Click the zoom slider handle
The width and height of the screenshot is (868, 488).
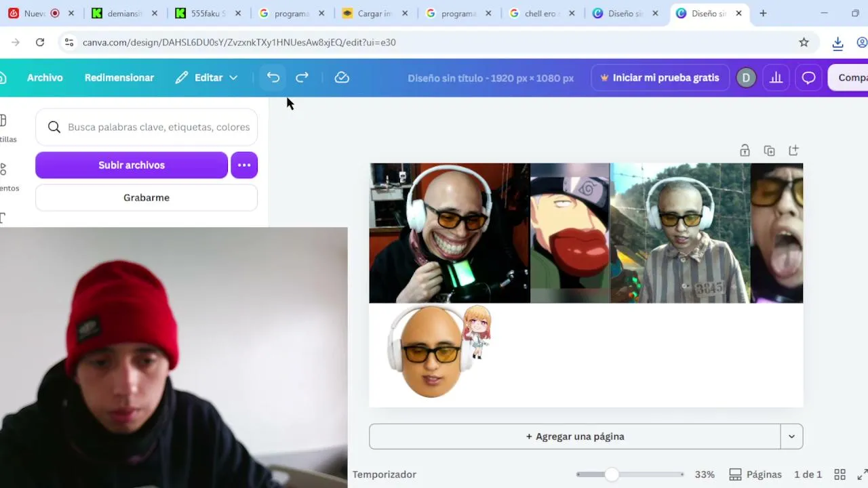tap(612, 474)
